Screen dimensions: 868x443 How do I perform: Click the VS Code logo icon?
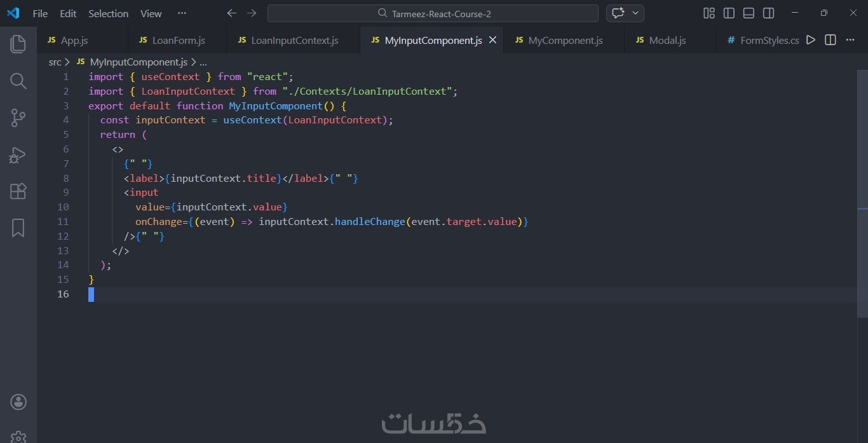pos(13,13)
